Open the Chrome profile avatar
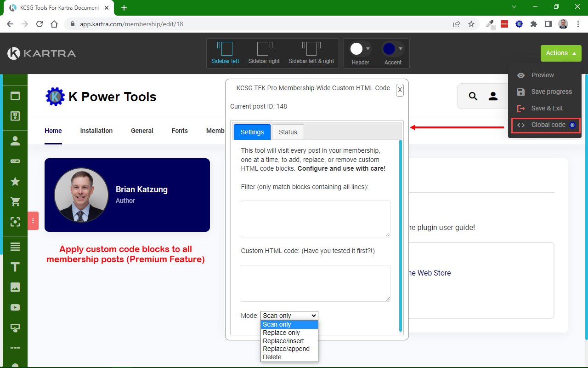 [x=563, y=24]
